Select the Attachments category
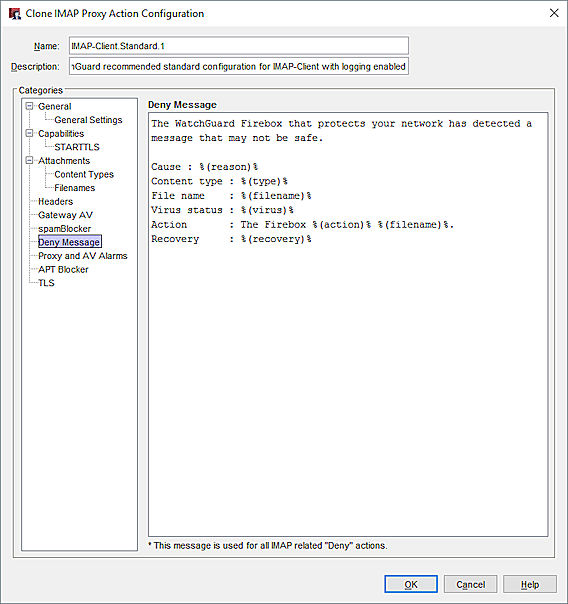 (64, 161)
